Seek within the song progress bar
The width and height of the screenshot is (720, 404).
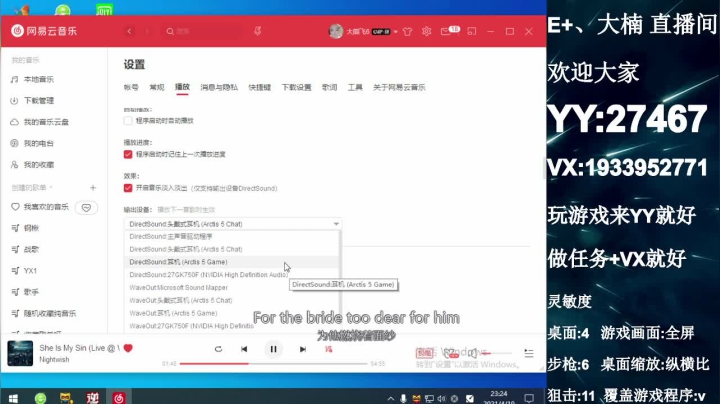point(273,364)
